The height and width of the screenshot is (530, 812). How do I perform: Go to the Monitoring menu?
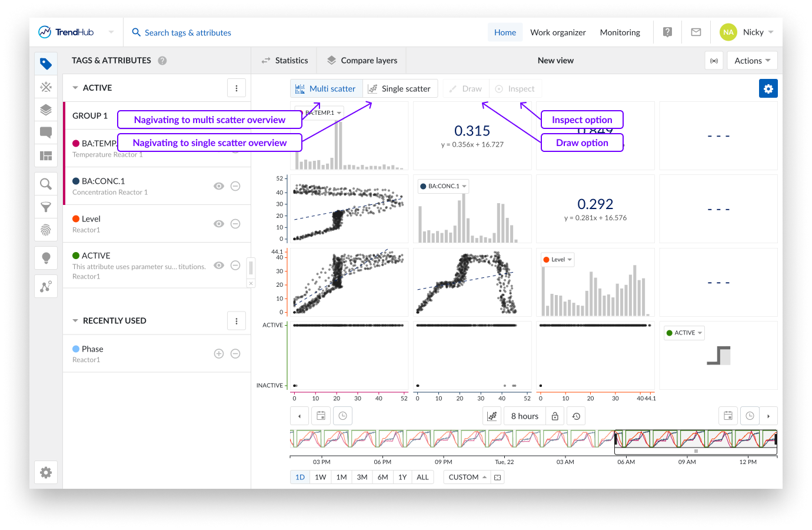click(x=620, y=32)
